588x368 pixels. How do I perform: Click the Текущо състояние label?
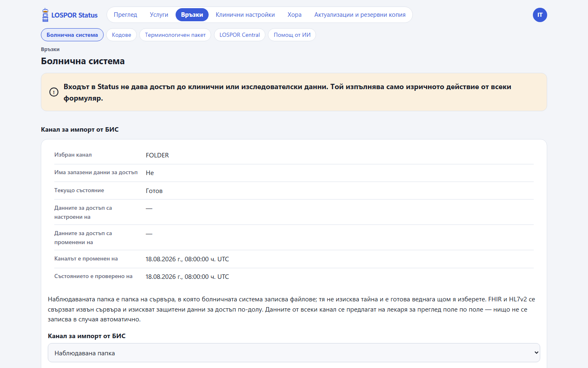point(79,191)
